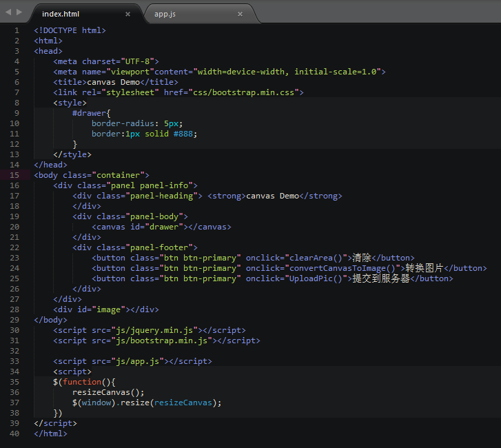The height and width of the screenshot is (448, 501).
Task: Click the js/jquery.min.js script source
Action: pos(154,330)
